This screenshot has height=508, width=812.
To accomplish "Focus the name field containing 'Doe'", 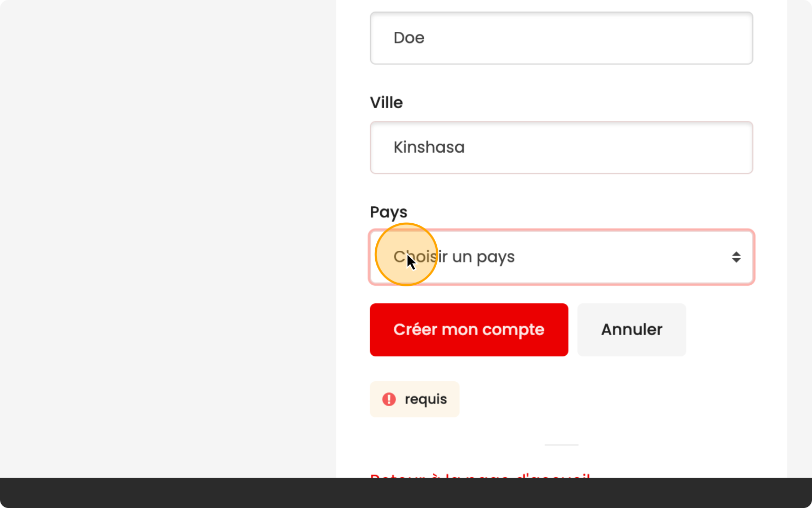I will point(561,38).
